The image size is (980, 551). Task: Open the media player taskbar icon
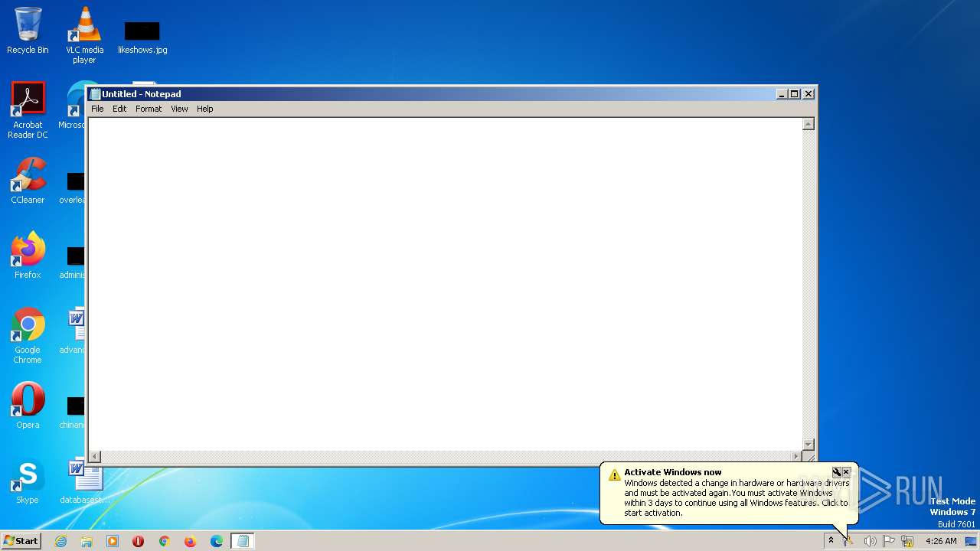pos(113,541)
